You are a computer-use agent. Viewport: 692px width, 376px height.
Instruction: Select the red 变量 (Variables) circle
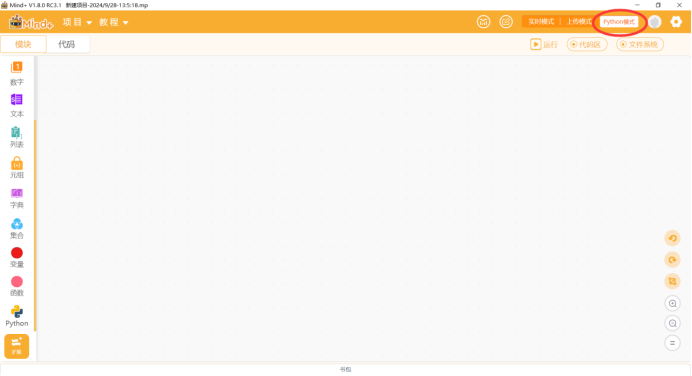[17, 253]
